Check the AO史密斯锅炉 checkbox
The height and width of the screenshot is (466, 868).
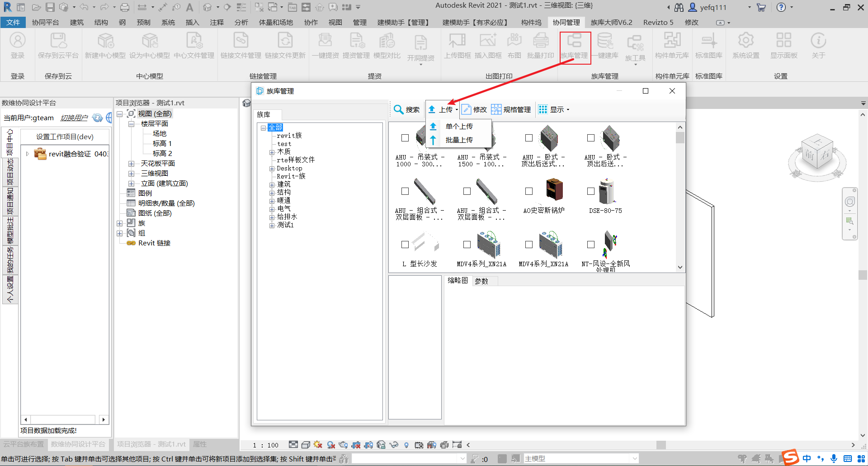coord(529,191)
